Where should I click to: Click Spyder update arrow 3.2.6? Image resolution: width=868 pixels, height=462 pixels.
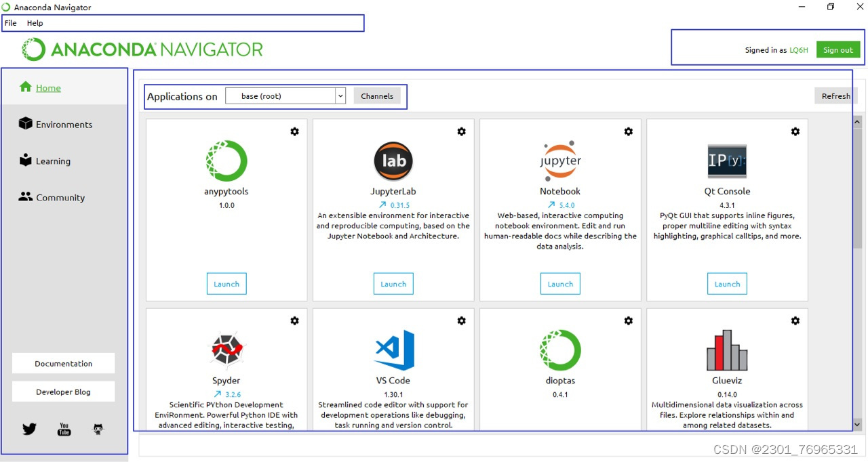pos(226,394)
